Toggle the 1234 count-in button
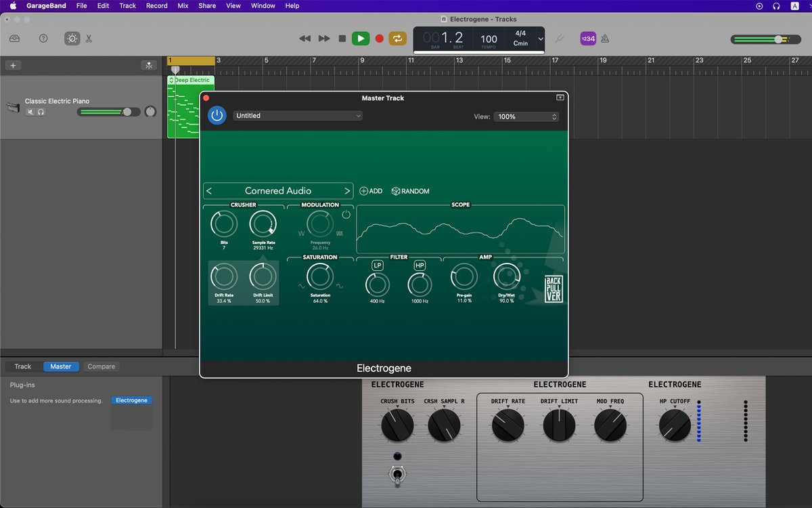The image size is (812, 508). point(588,39)
